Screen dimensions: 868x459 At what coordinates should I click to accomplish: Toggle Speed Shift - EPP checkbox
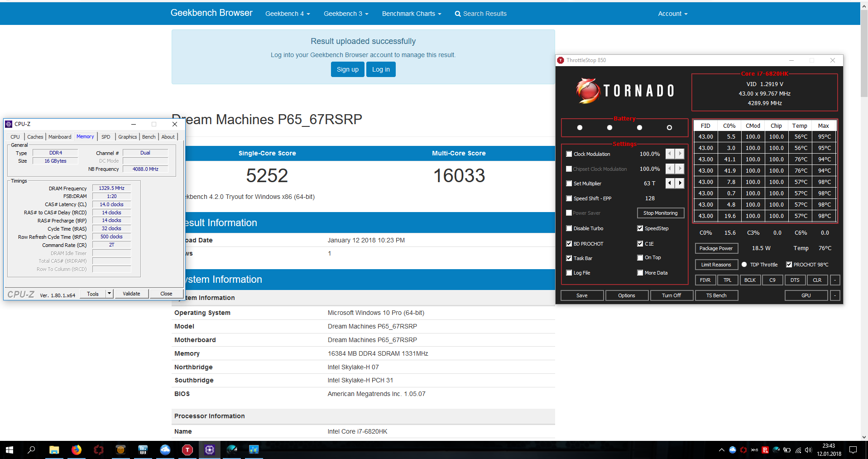pyautogui.click(x=569, y=198)
